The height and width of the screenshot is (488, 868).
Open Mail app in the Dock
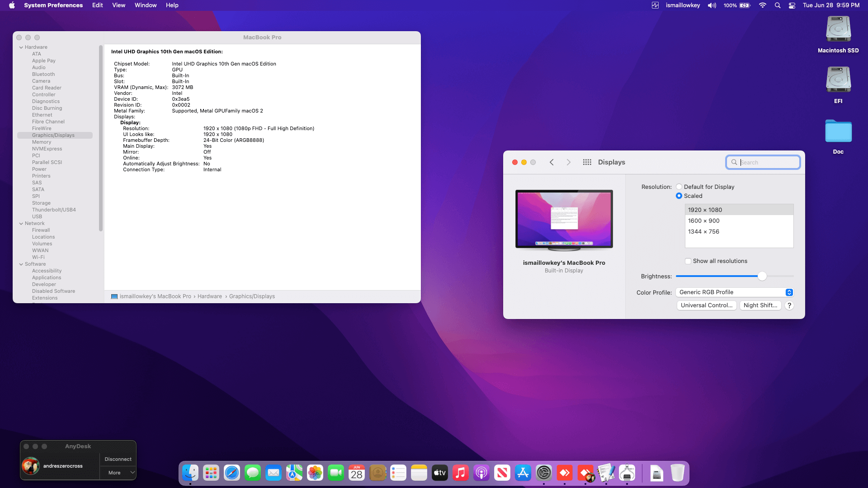tap(274, 473)
